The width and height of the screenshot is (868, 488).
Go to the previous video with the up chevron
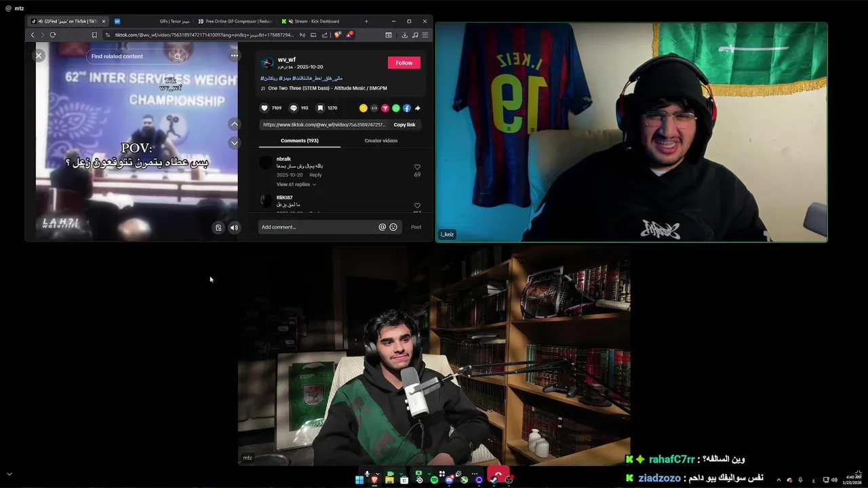pyautogui.click(x=234, y=124)
